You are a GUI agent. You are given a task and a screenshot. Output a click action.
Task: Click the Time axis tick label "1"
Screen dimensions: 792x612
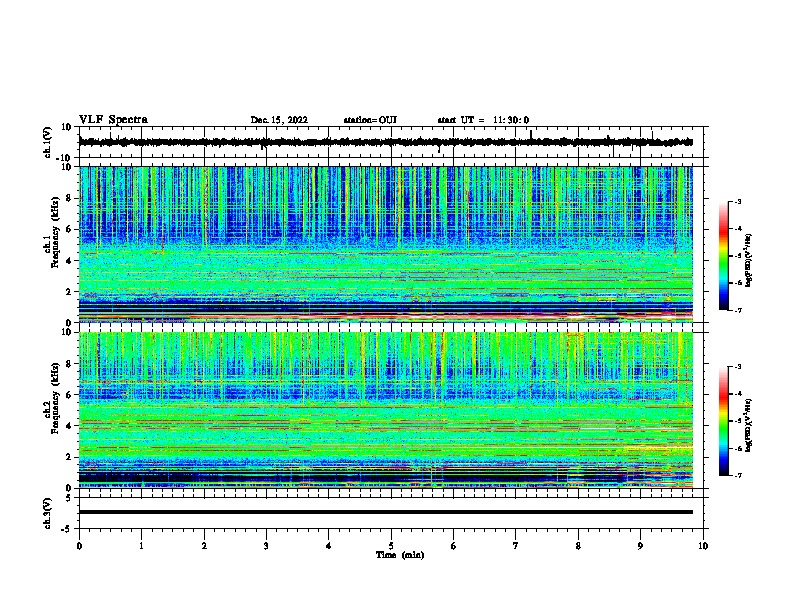141,545
